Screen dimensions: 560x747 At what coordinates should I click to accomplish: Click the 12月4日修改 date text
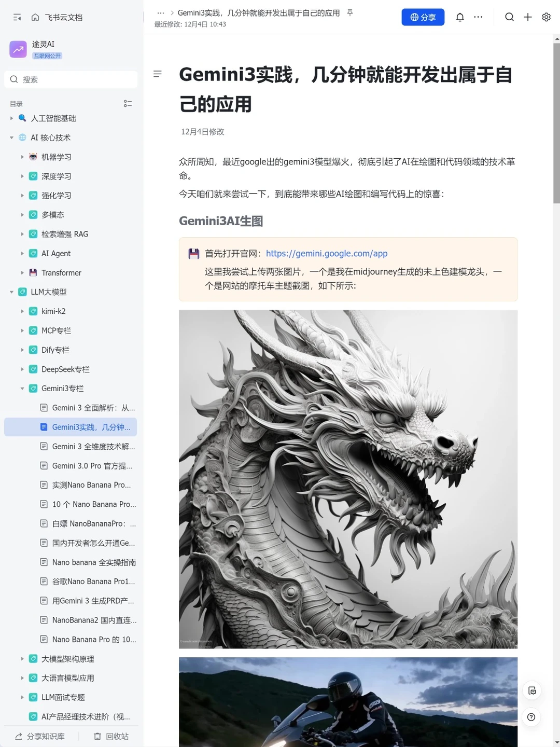click(x=203, y=132)
